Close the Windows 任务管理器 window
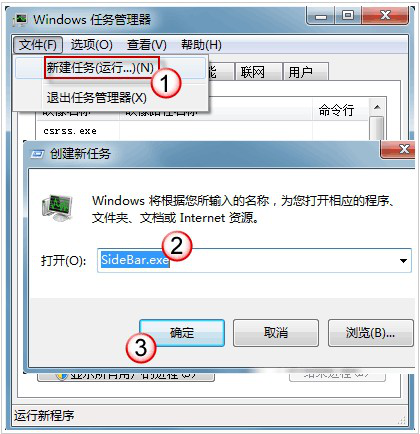 click(x=385, y=16)
